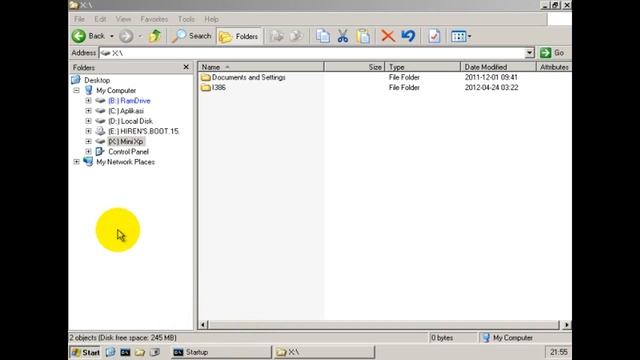Viewport: 640px width, 360px height.
Task: Sort by the Attributes column header
Action: (554, 67)
